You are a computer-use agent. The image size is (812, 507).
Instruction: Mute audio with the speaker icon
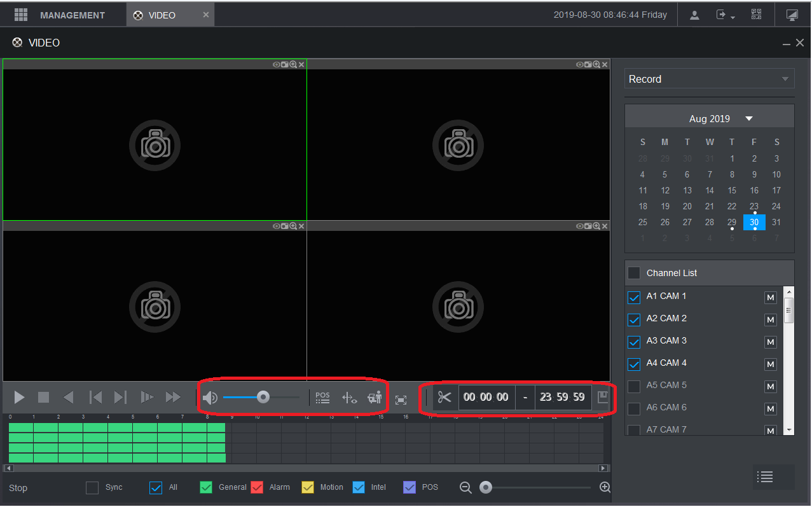(209, 398)
